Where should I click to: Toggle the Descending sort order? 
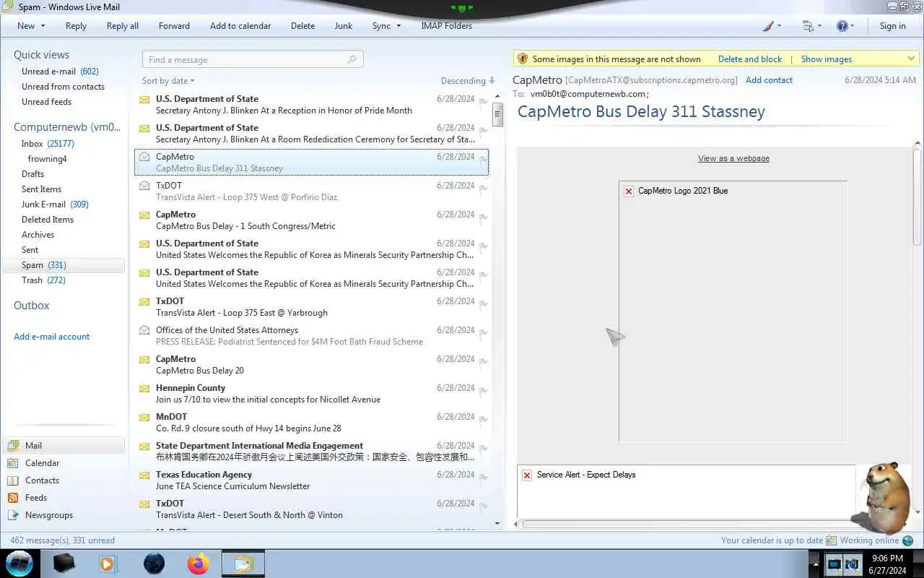[468, 81]
